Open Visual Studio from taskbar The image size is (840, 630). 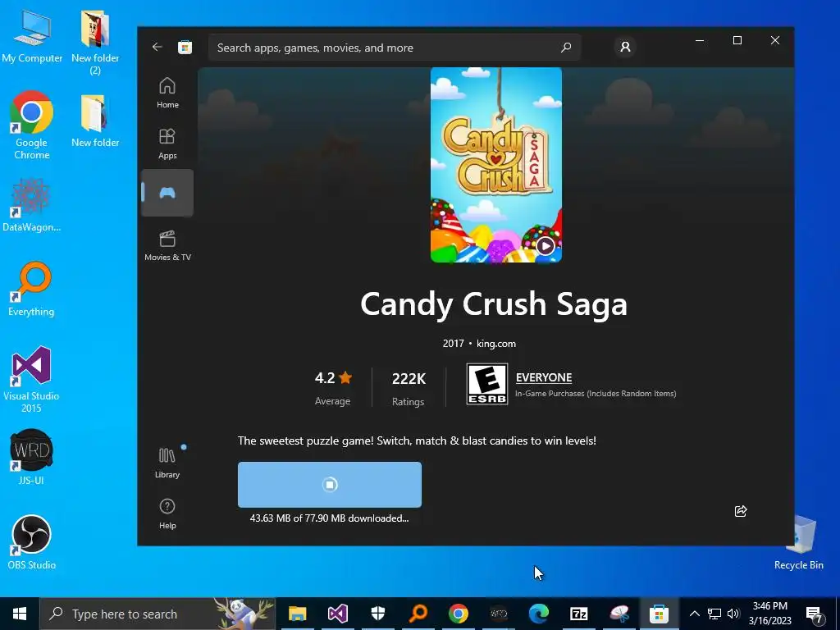pos(337,614)
